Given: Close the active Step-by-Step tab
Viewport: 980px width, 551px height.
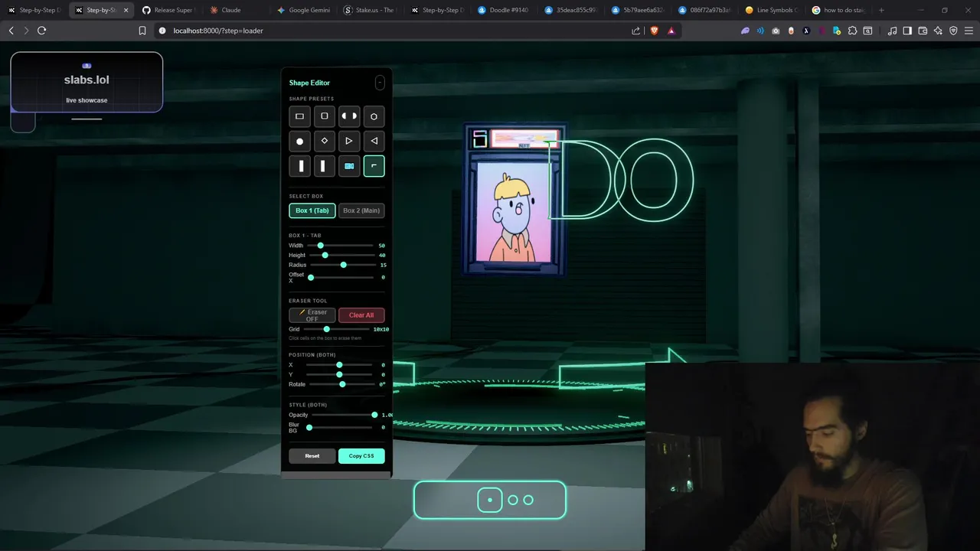Looking at the screenshot, I should tap(126, 10).
